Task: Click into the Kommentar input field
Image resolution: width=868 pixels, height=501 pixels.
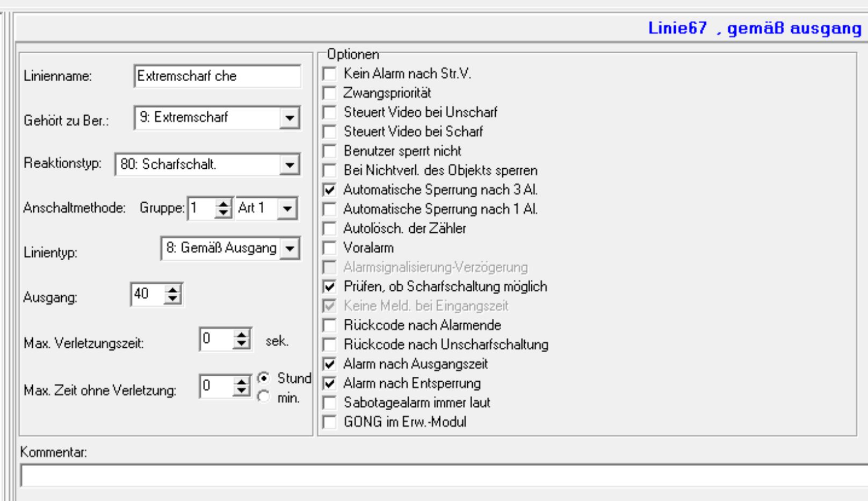Action: 440,476
